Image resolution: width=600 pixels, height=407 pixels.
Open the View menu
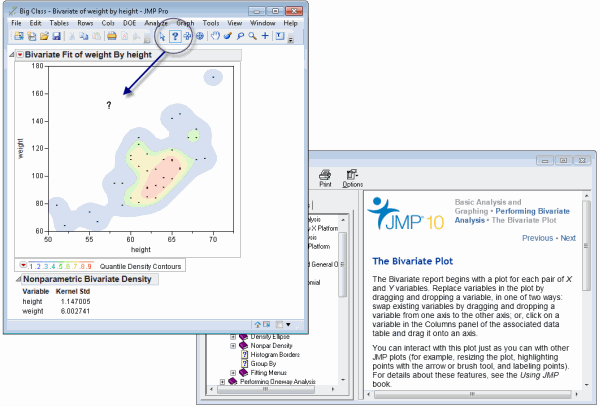coord(235,23)
